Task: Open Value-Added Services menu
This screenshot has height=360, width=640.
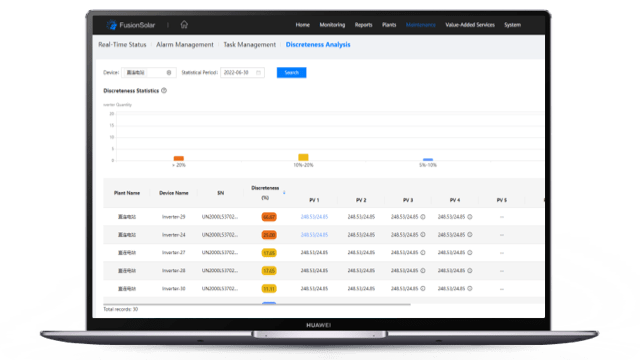Action: point(470,25)
